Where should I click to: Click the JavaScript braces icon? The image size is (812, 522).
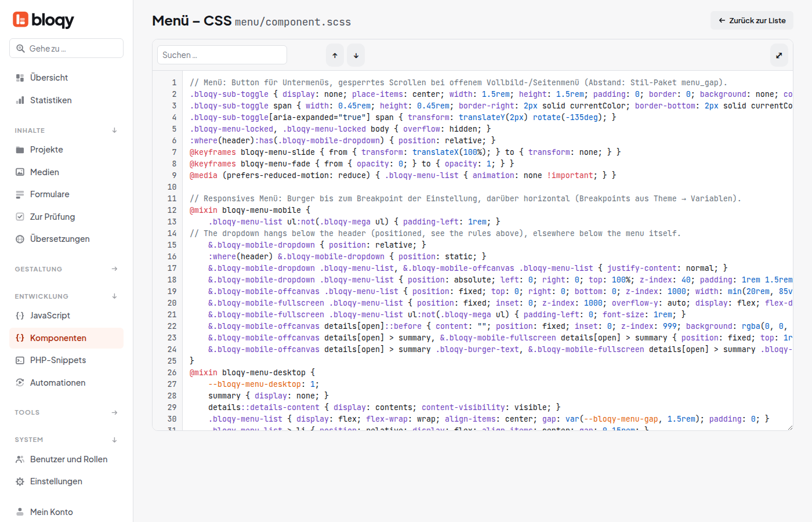tap(20, 316)
